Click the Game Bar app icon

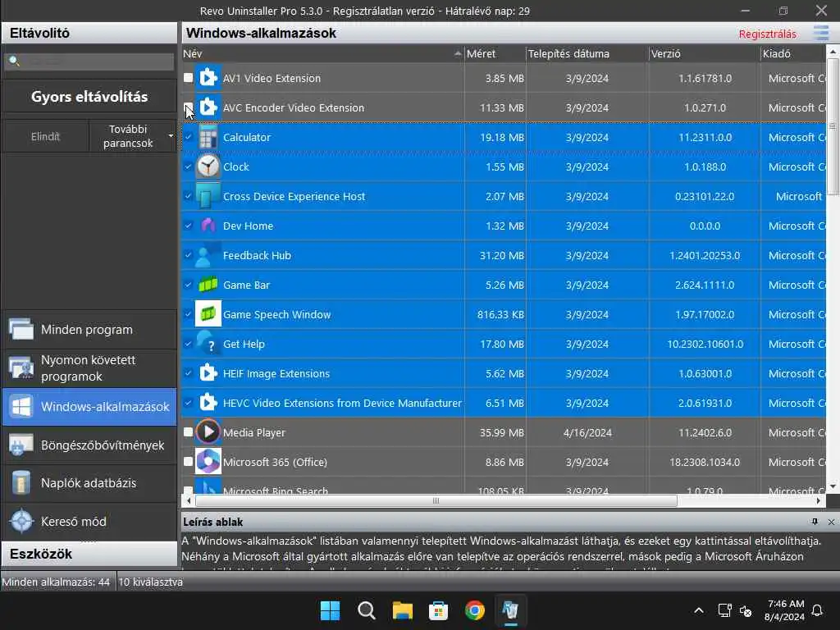pyautogui.click(x=208, y=285)
